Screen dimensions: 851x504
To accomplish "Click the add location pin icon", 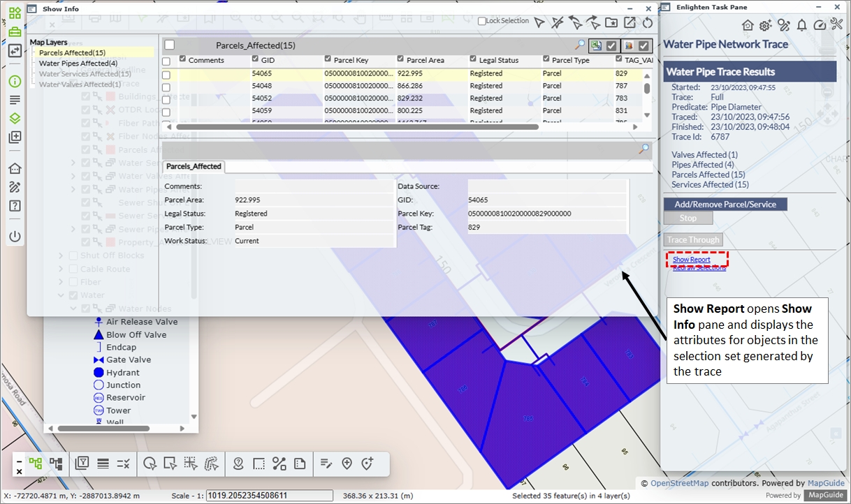I will [x=347, y=464].
